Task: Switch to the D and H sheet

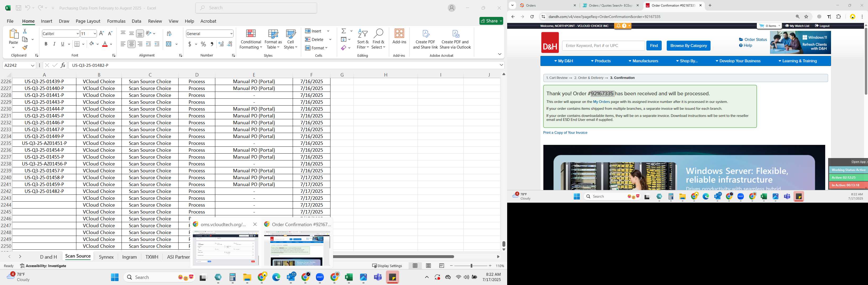Action: pos(49,257)
